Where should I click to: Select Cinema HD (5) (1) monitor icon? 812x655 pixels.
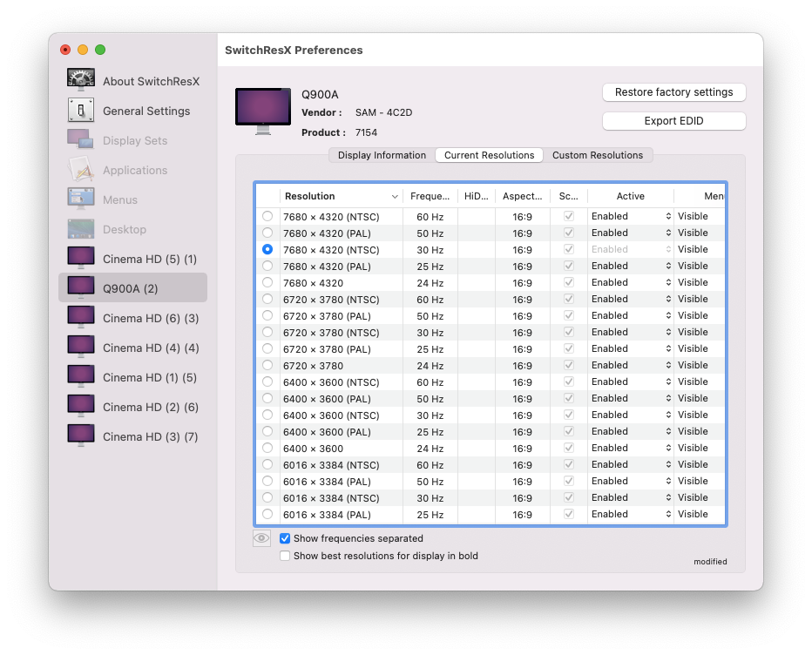[x=81, y=258]
